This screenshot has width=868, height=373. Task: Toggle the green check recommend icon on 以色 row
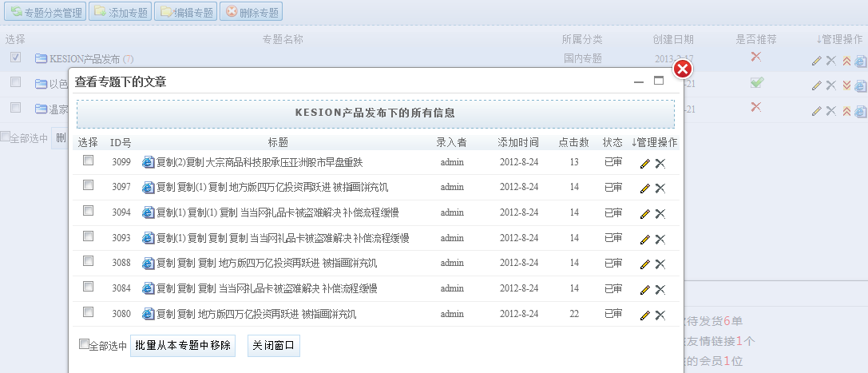[757, 82]
